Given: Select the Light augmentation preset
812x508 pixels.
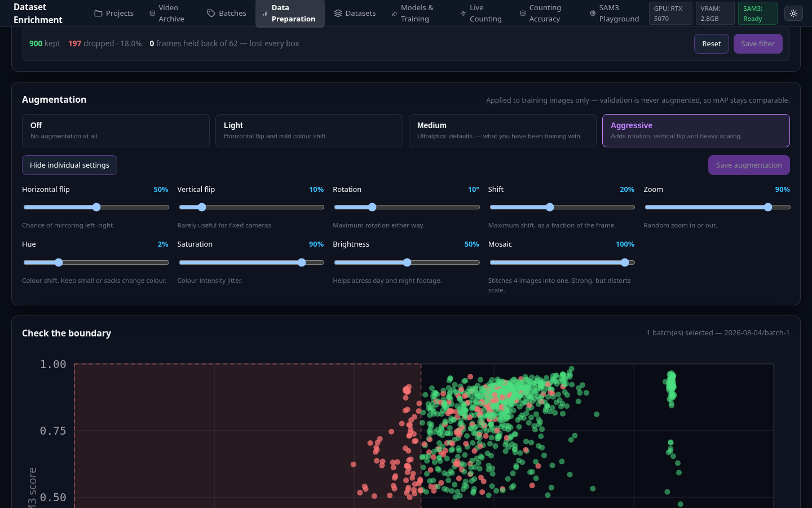Looking at the screenshot, I should [309, 130].
